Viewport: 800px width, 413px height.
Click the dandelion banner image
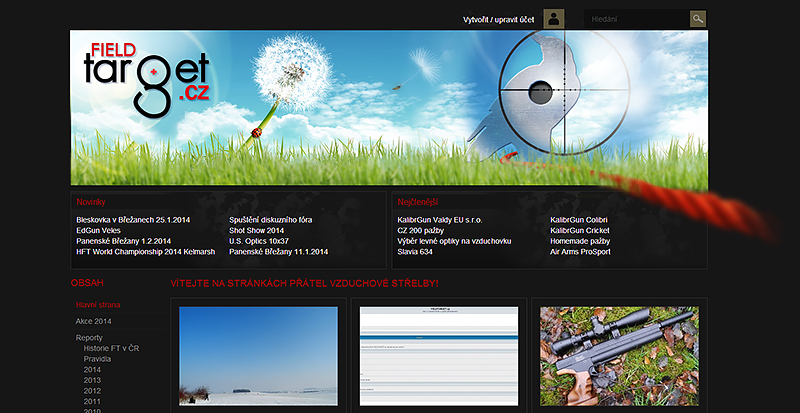tap(389, 108)
